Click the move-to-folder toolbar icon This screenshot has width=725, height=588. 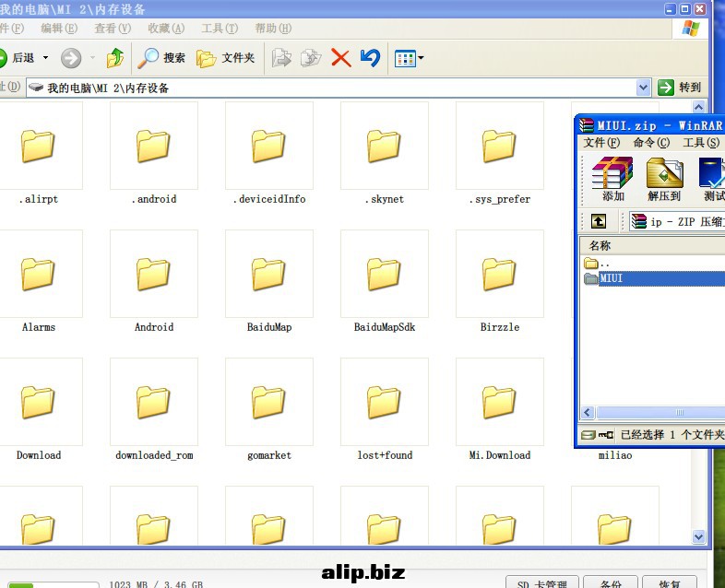pyautogui.click(x=281, y=58)
